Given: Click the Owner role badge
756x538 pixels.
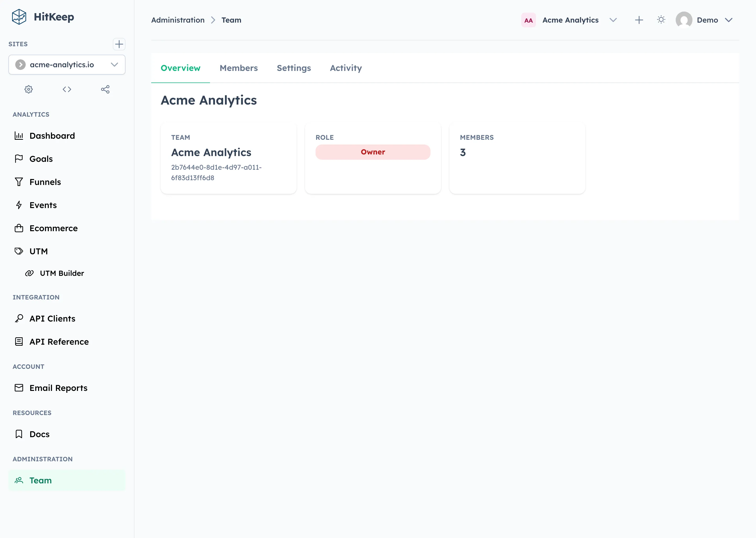Looking at the screenshot, I should pos(373,152).
